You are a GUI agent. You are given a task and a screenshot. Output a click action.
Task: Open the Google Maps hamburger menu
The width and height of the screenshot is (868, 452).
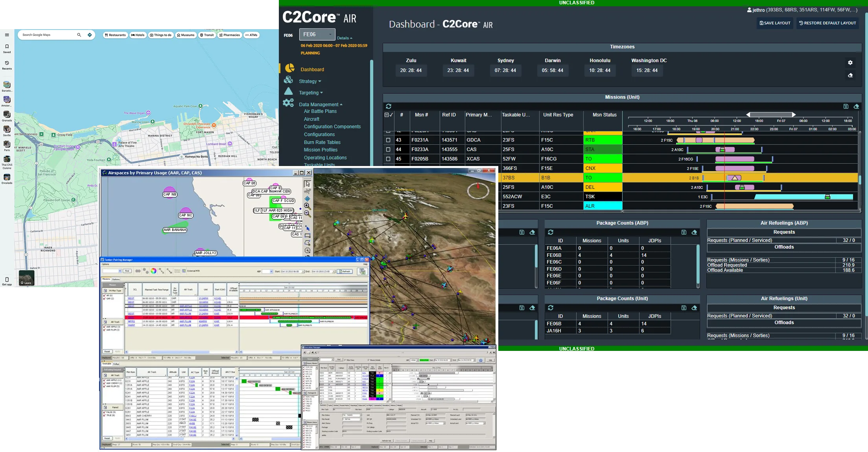coord(7,35)
